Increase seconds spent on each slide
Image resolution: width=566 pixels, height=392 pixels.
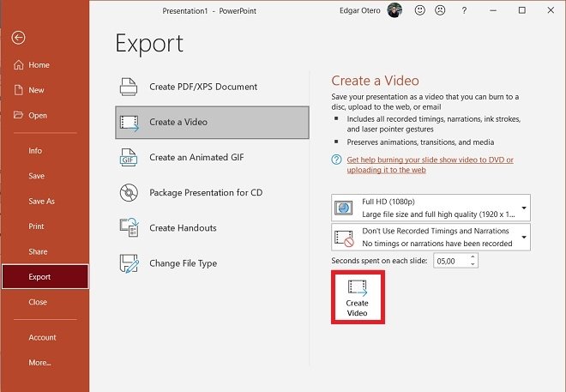pos(473,256)
